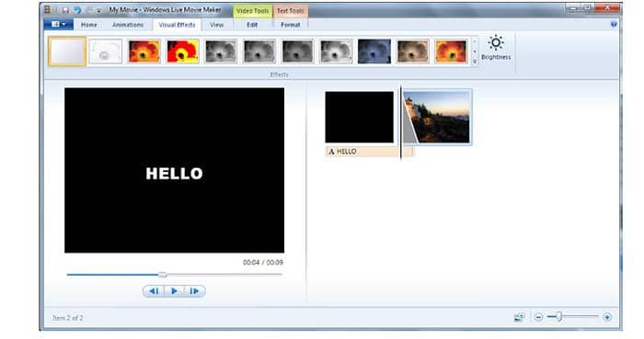
Task: Step to previous frame
Action: (x=154, y=291)
